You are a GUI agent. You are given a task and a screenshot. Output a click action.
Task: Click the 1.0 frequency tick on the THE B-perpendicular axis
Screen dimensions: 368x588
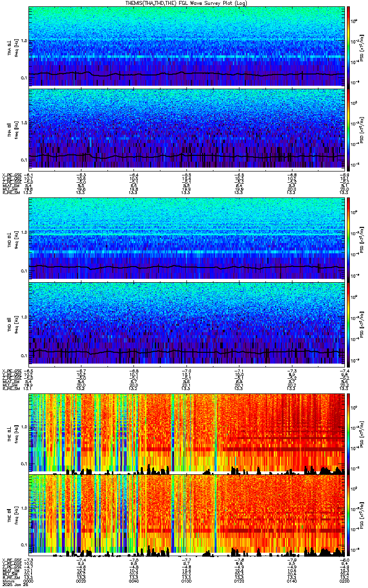[24, 427]
